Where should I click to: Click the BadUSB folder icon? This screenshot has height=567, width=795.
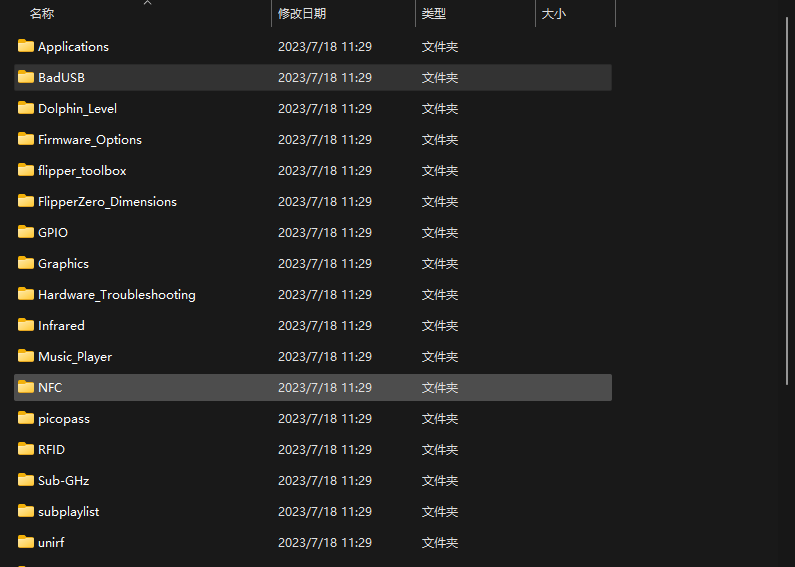pyautogui.click(x=26, y=77)
